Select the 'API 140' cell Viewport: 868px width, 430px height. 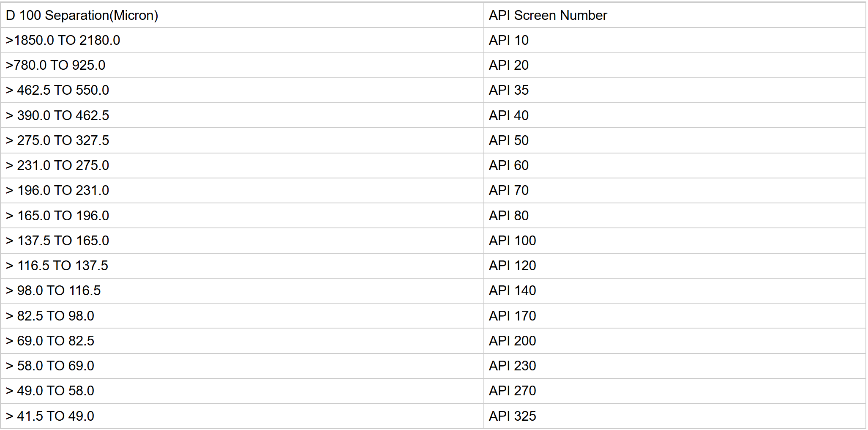click(512, 291)
